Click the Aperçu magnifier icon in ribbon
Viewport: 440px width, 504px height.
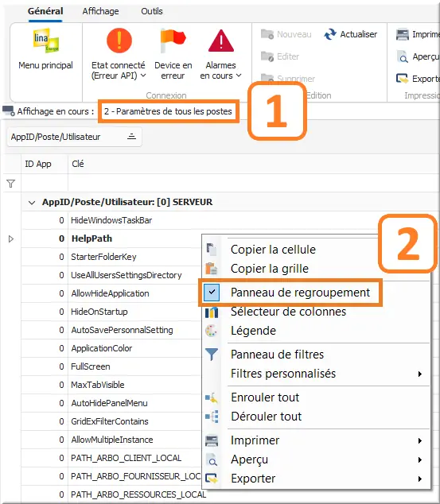(402, 56)
